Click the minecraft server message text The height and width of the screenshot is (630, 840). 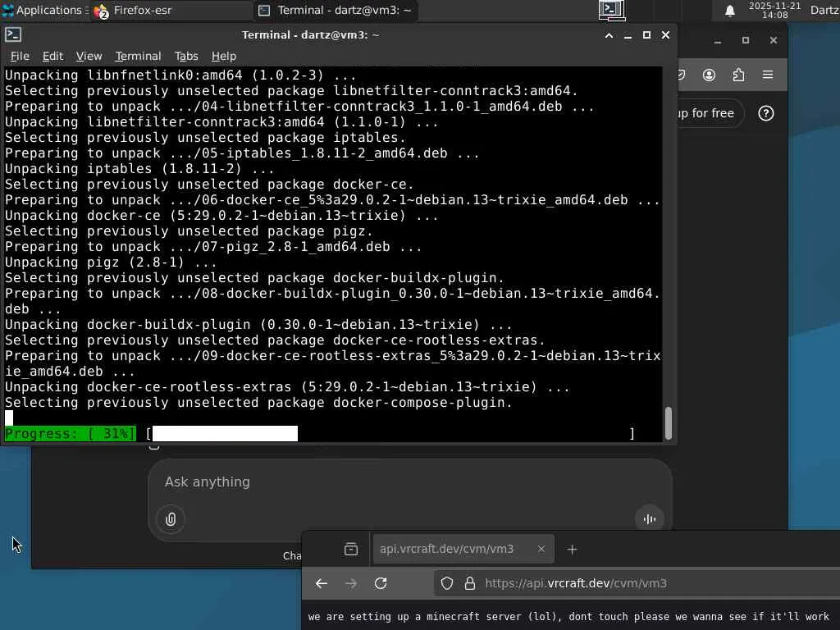(568, 617)
